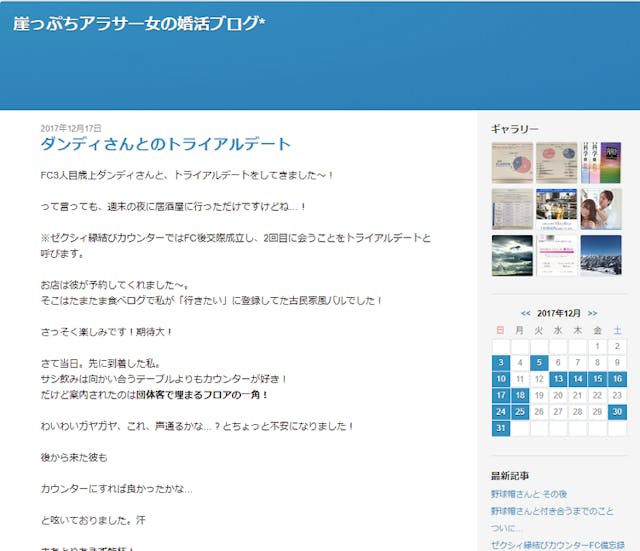
Task: Open recent article 野球帽さんと付き合うまでのこと
Action: point(552,511)
